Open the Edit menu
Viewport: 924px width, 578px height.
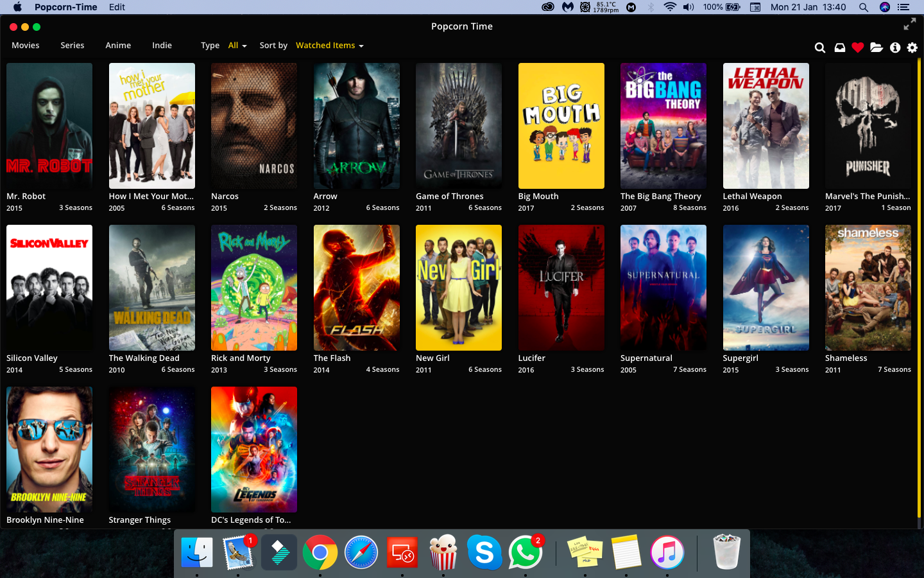tap(117, 7)
